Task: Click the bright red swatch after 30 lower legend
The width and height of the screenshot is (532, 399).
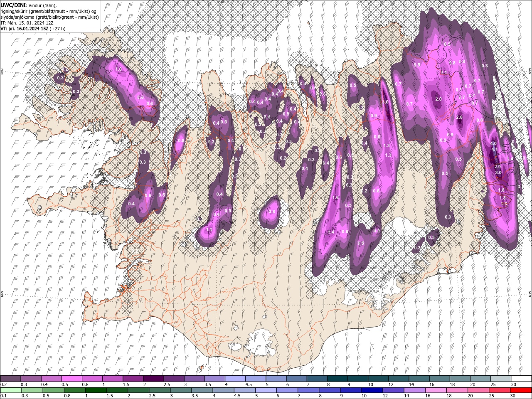Action: 521,390
